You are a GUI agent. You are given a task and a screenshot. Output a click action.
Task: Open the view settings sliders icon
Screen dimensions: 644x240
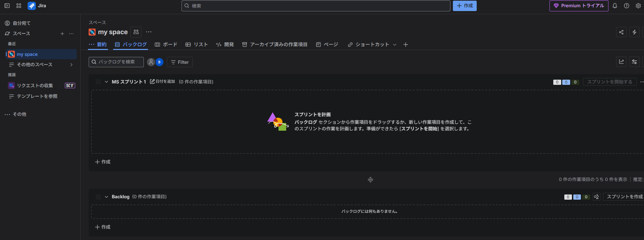pyautogui.click(x=634, y=62)
